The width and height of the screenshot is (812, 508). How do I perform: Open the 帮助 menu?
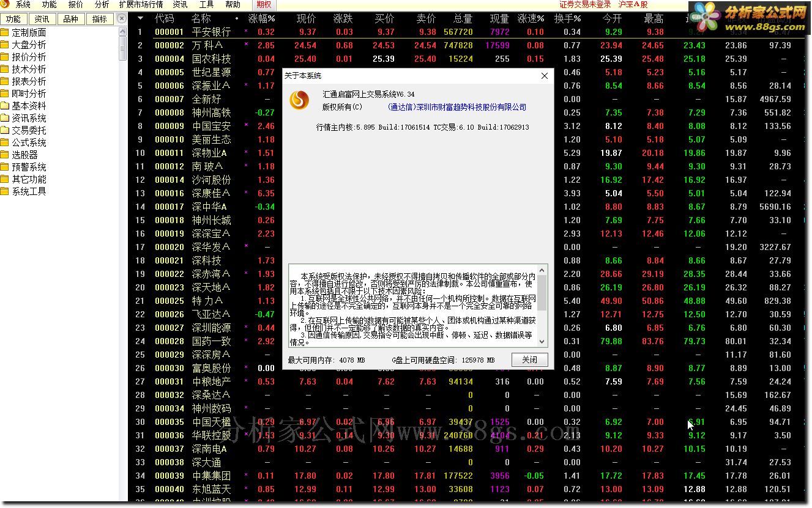coord(233,5)
